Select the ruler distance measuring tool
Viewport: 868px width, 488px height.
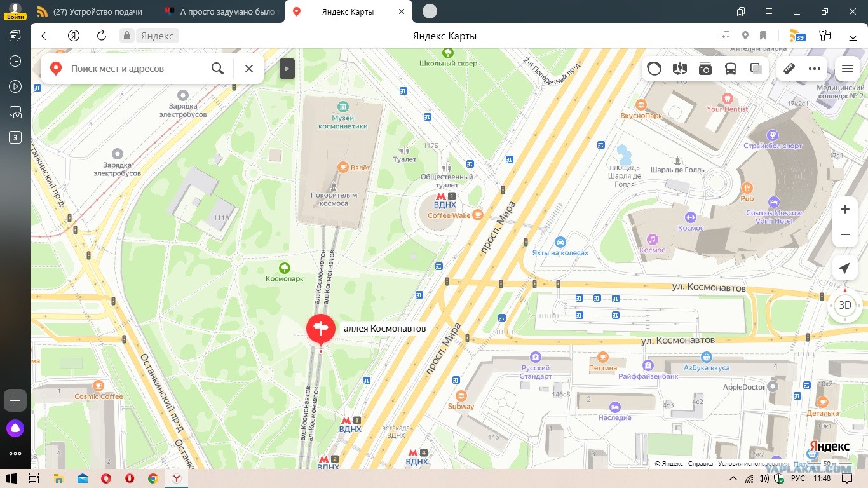(789, 69)
